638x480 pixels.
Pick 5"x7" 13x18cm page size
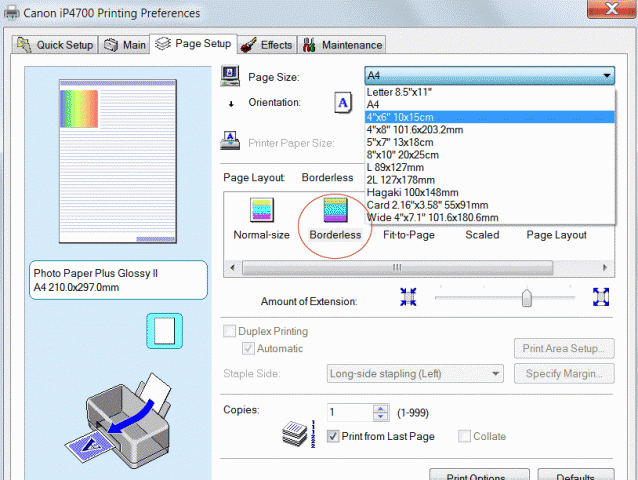click(x=490, y=142)
